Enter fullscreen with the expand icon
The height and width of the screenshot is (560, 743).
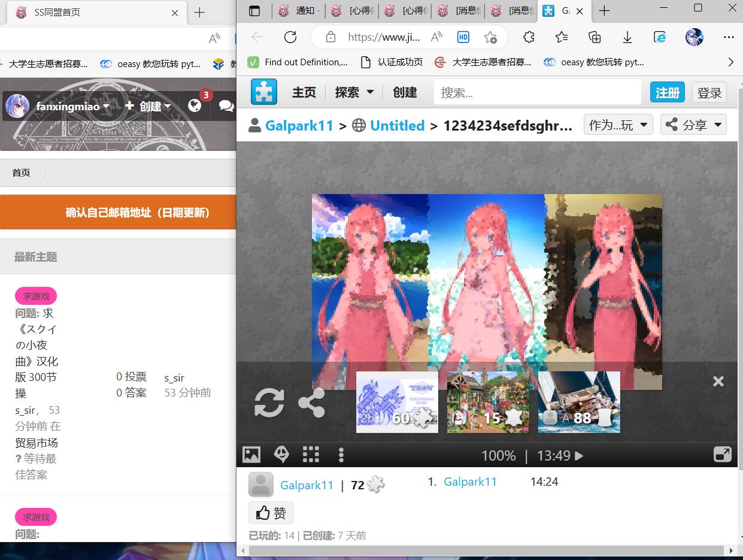tap(723, 455)
